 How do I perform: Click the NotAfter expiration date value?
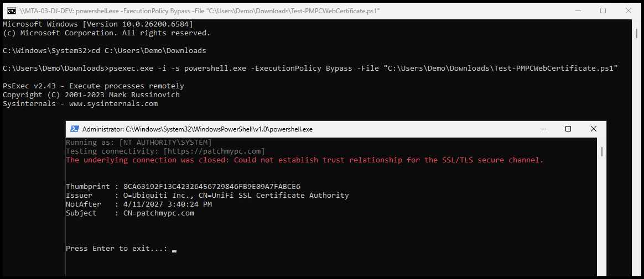point(168,204)
